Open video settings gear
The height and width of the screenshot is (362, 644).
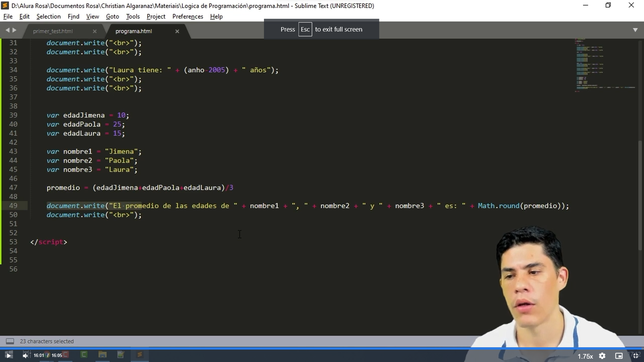(602, 356)
